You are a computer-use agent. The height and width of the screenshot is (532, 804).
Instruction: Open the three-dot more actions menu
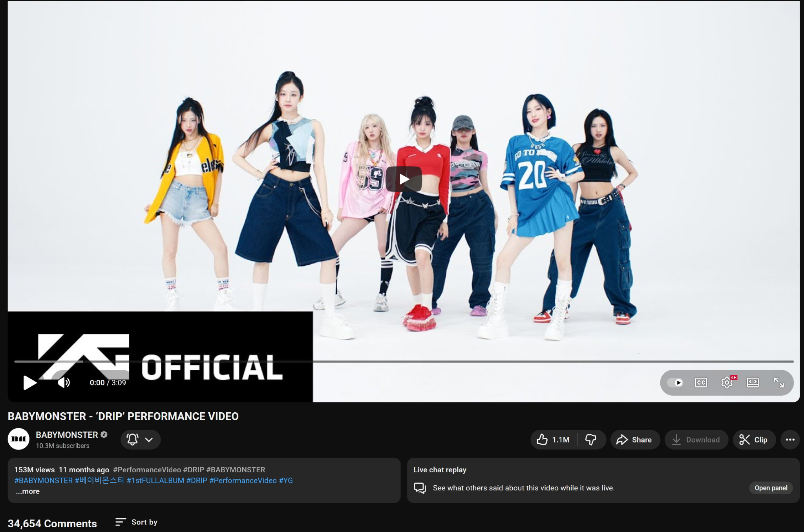click(x=790, y=440)
